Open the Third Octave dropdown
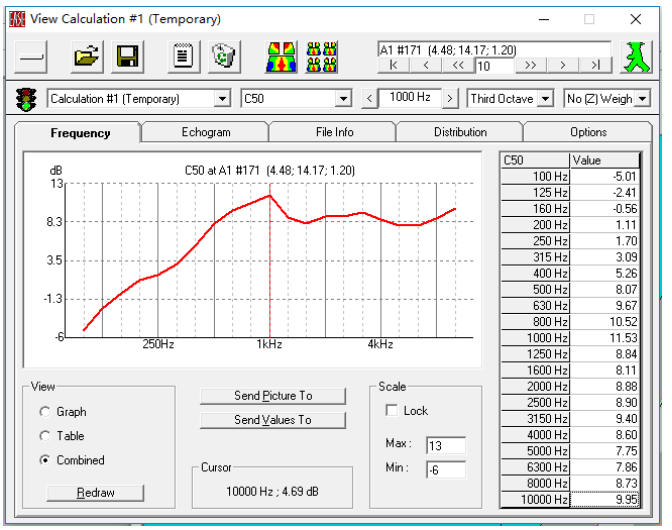The height and width of the screenshot is (530, 672). [x=545, y=99]
